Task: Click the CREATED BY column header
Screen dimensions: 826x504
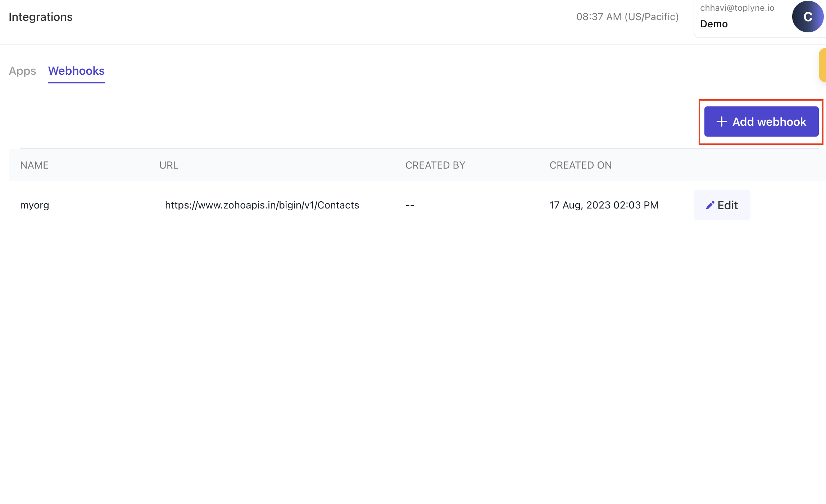Action: (x=435, y=165)
